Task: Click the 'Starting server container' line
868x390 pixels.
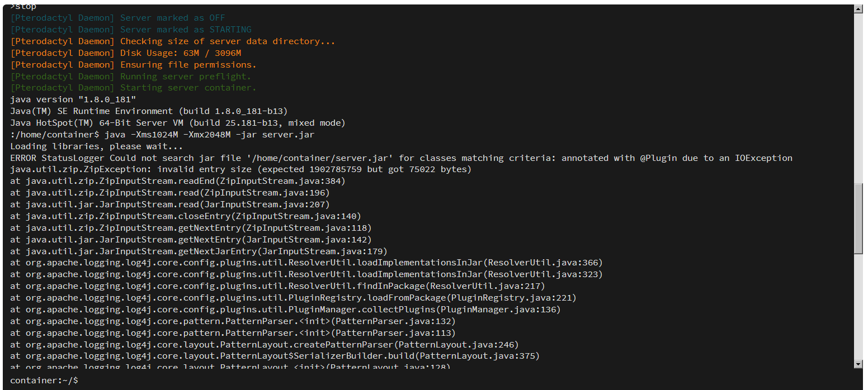Action: click(133, 88)
